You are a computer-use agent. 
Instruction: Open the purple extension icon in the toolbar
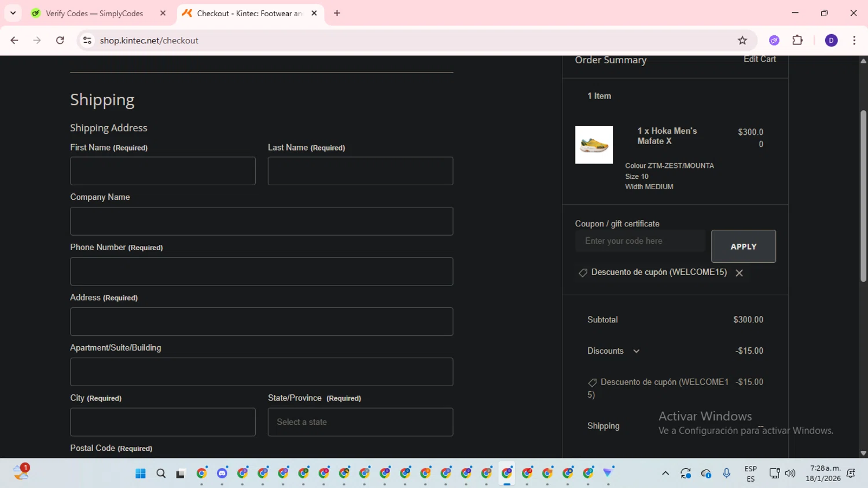(x=774, y=41)
